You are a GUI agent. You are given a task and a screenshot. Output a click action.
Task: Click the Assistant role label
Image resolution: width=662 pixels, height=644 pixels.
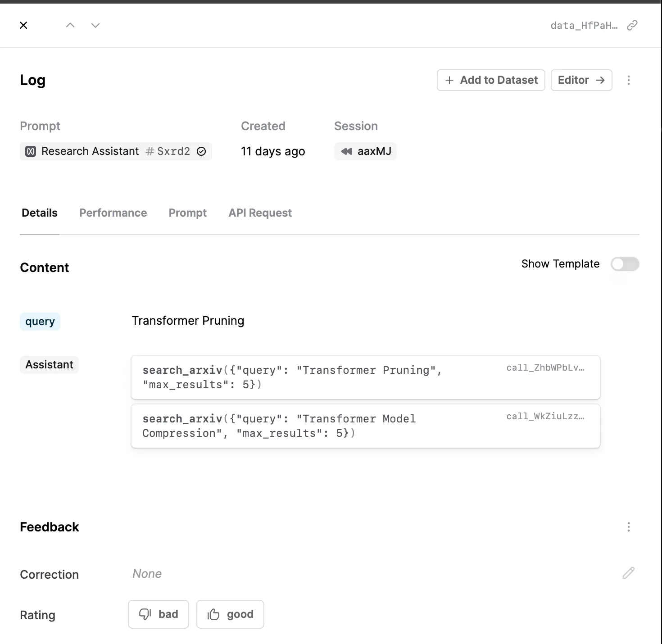[x=49, y=365]
